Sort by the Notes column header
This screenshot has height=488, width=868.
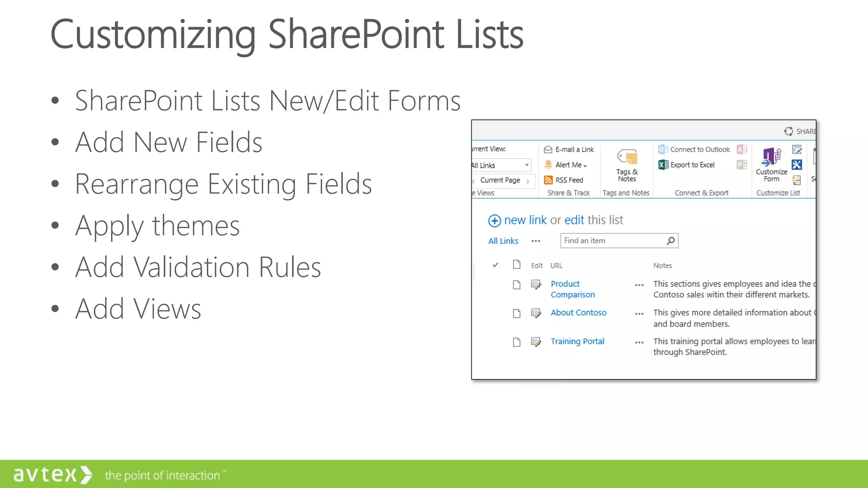pos(662,266)
